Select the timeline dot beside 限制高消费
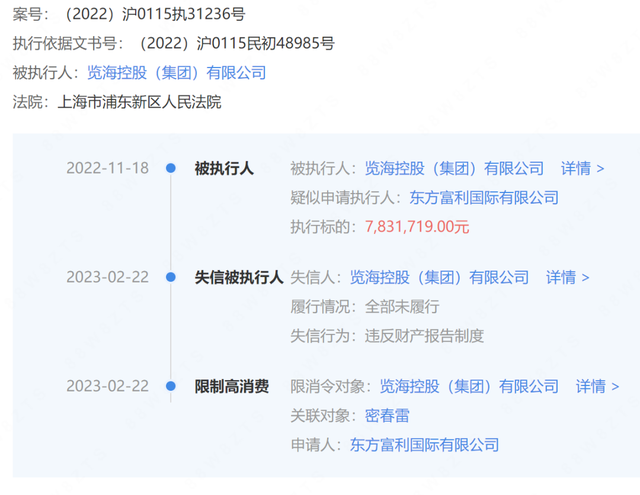 coord(171,386)
